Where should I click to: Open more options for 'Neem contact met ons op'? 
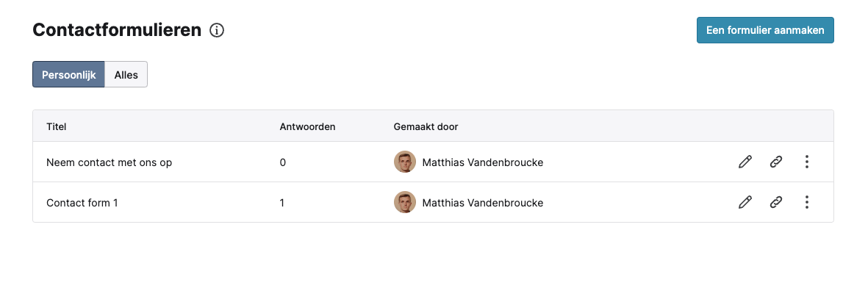806,162
